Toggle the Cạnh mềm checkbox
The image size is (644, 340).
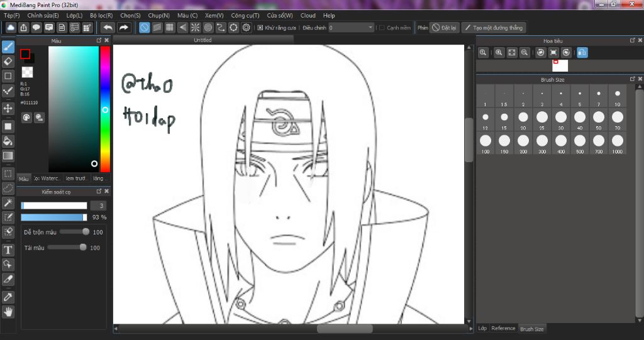(382, 28)
